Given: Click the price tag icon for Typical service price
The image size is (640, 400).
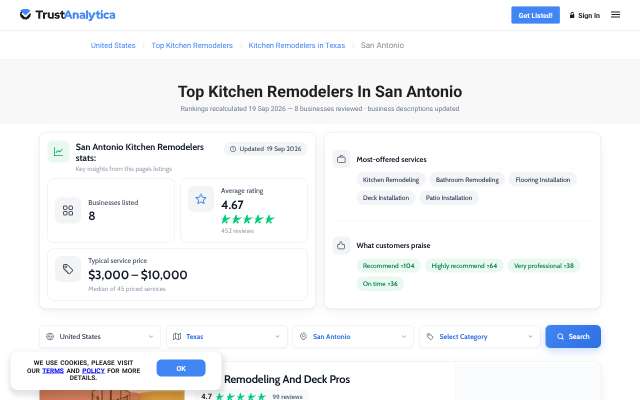Looking at the screenshot, I should (x=68, y=269).
